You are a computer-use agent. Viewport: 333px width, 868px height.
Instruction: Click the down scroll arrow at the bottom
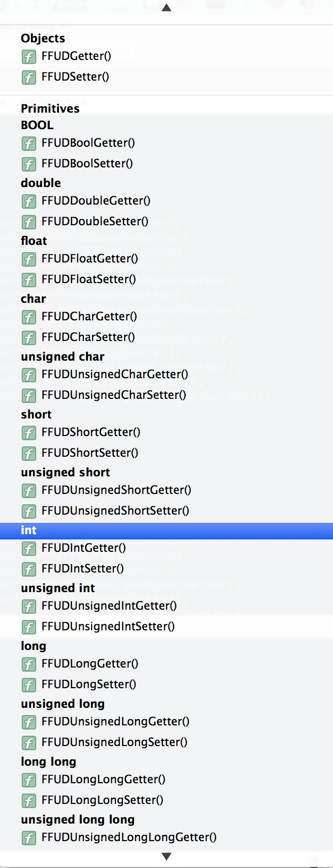pyautogui.click(x=166, y=856)
